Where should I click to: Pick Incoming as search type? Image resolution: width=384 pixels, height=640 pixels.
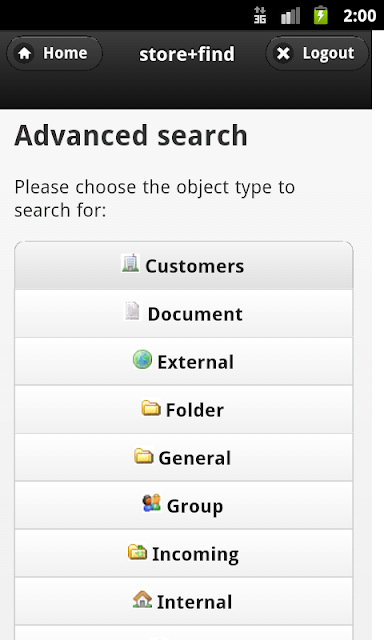tap(184, 553)
